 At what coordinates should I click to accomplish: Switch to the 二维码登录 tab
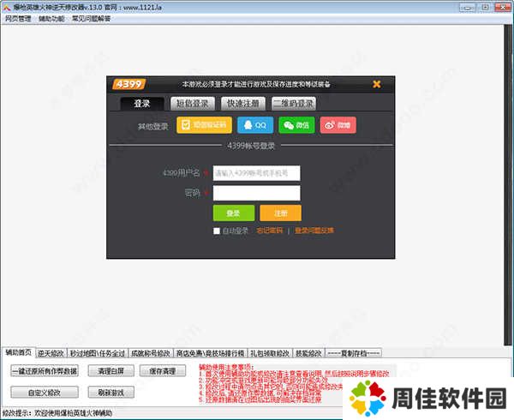click(294, 104)
